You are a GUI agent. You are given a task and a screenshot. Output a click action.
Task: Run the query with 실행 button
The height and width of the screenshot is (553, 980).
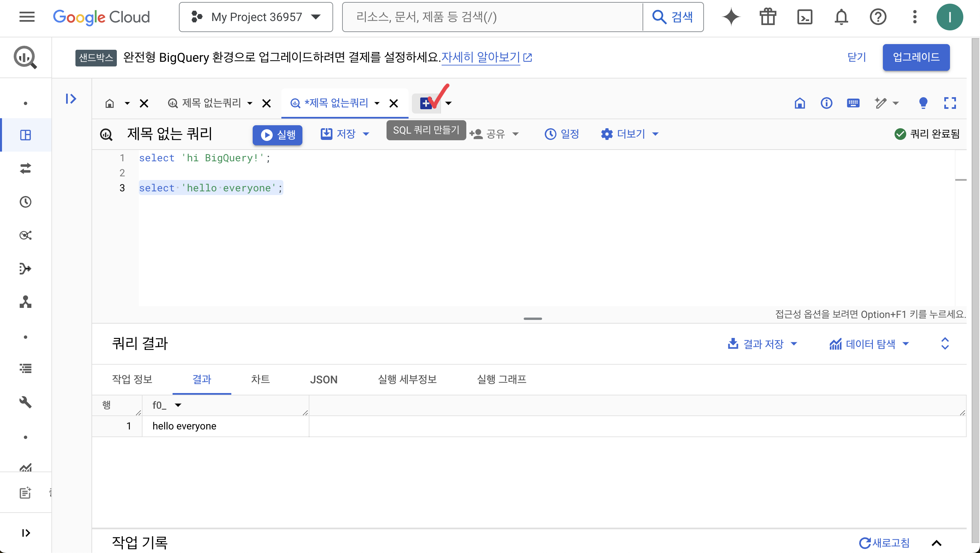pos(277,135)
